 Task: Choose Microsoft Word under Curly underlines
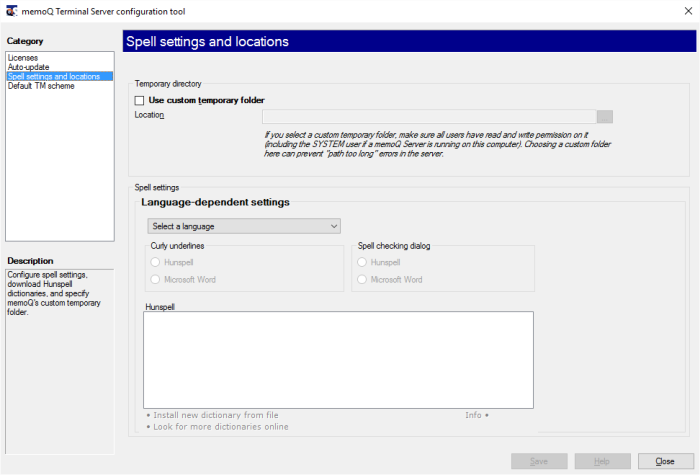pyautogui.click(x=155, y=279)
